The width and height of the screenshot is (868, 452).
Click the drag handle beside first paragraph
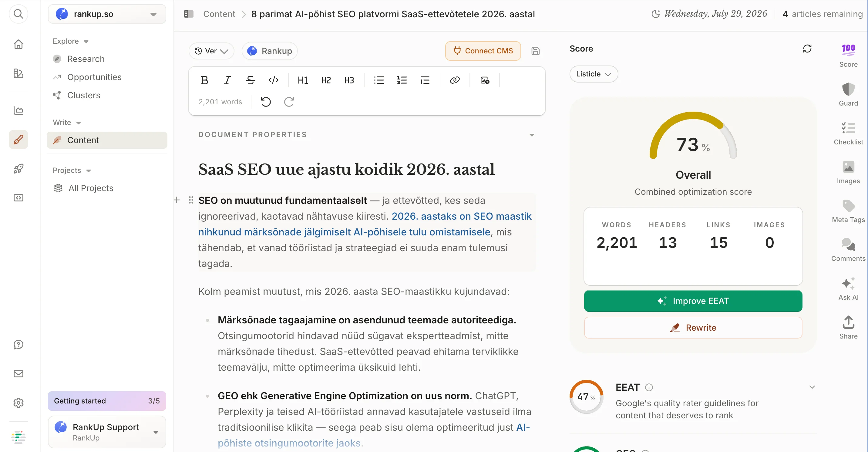[191, 200]
